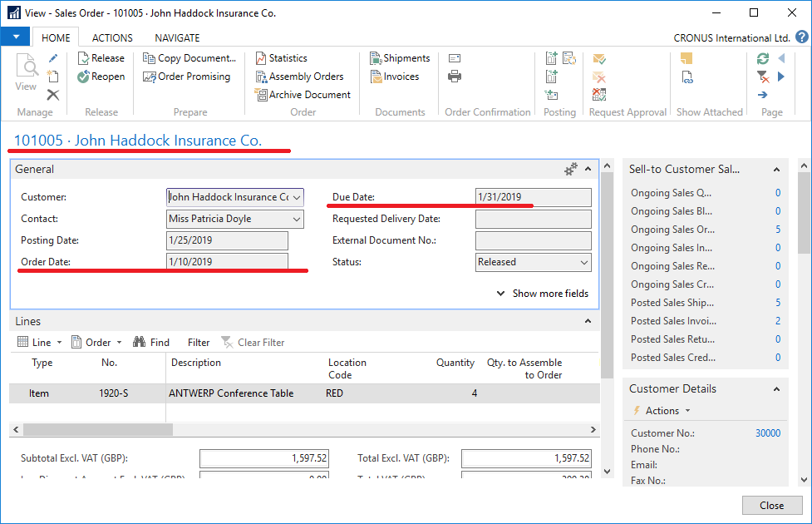The height and width of the screenshot is (524, 812).
Task: Click the second Posting icon with the star
Action: (569, 58)
